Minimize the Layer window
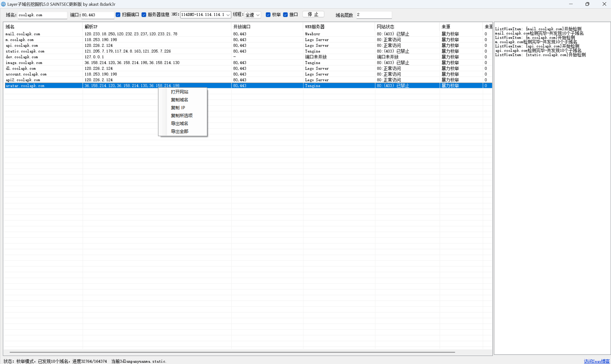 pyautogui.click(x=571, y=4)
